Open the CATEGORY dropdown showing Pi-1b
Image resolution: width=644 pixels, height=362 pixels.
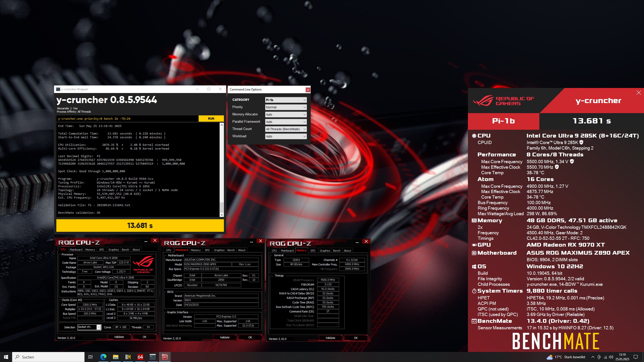286,100
